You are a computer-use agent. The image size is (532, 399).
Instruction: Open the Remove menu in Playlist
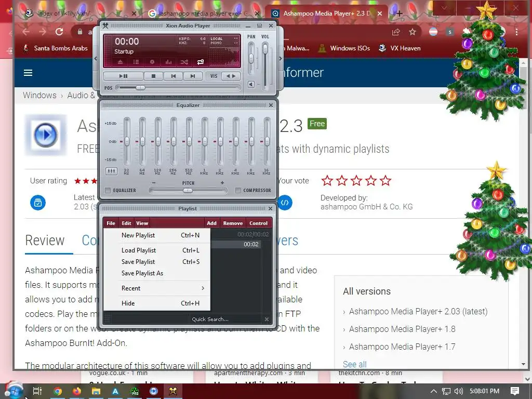click(x=233, y=223)
